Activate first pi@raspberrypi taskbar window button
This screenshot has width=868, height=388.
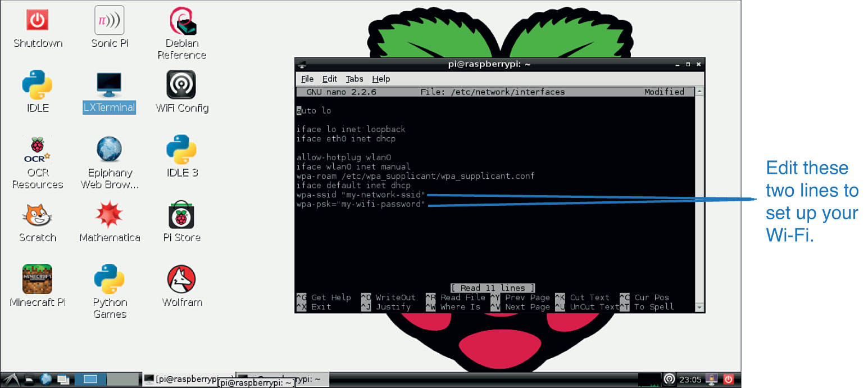point(189,380)
